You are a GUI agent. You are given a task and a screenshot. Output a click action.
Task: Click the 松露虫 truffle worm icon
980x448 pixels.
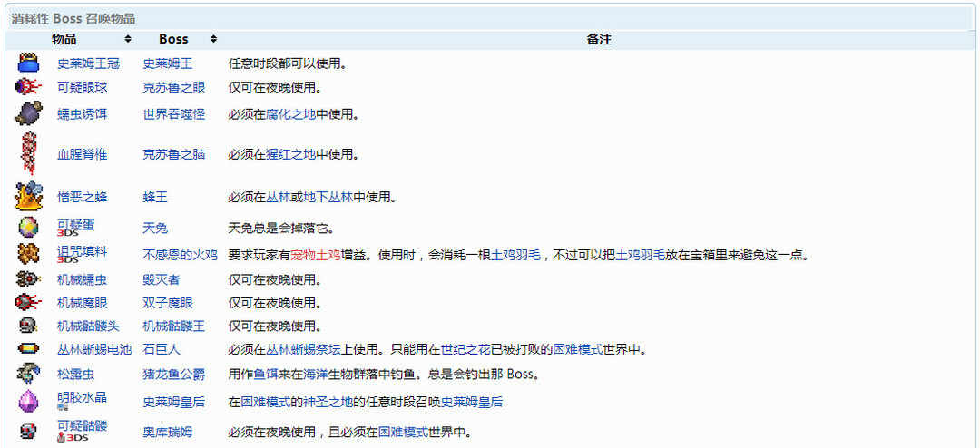coord(28,374)
